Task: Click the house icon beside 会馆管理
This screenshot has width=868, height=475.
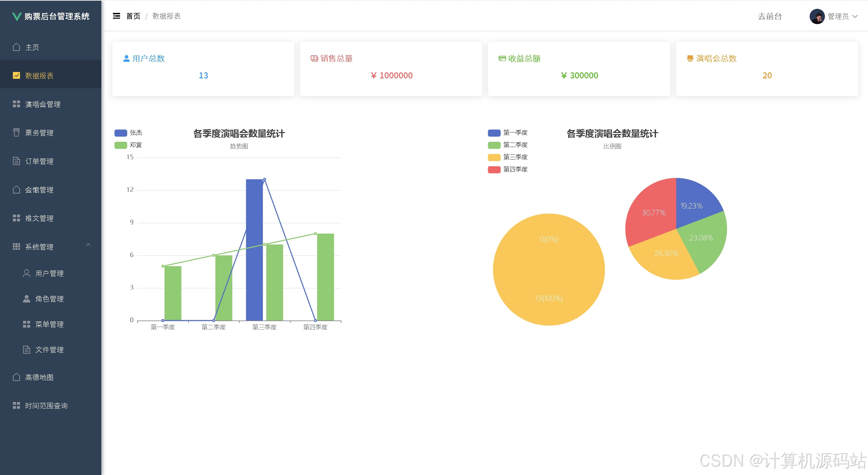Action: pyautogui.click(x=16, y=189)
